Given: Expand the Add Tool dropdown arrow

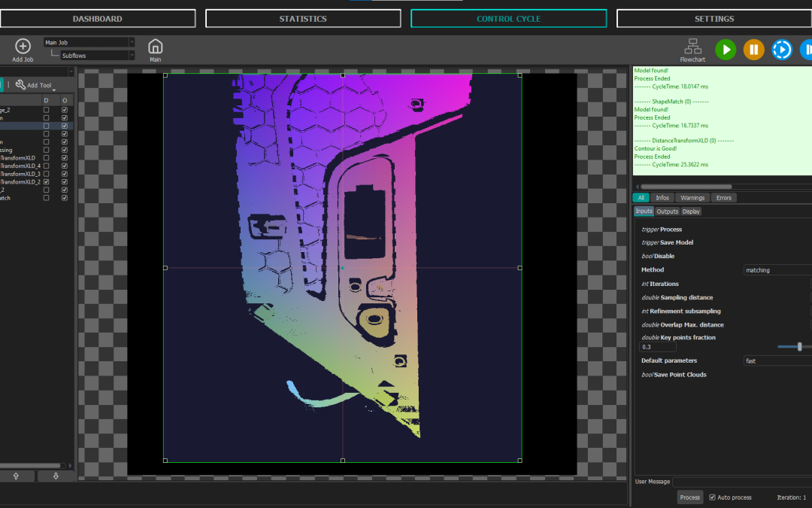Looking at the screenshot, I should 54,90.
